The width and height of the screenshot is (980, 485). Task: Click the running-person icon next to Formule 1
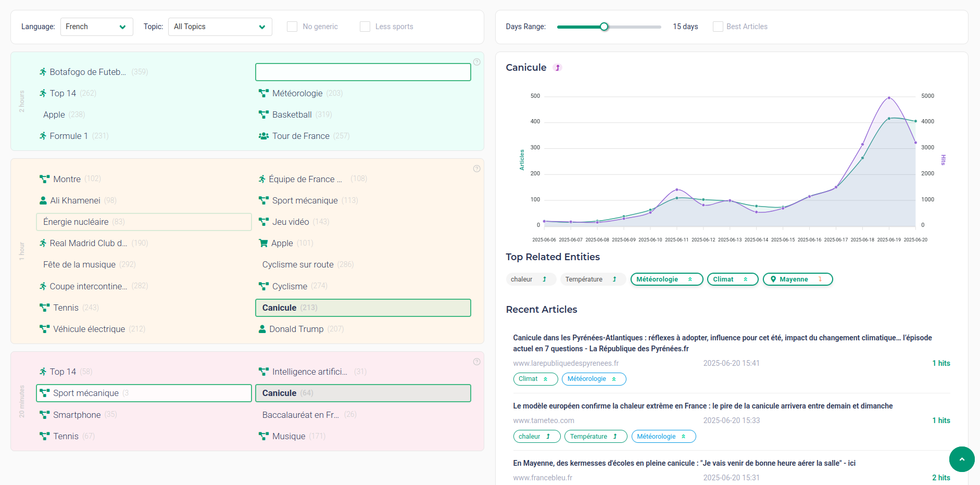[42, 136]
